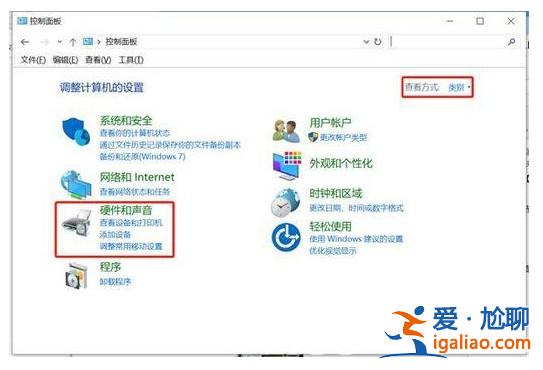This screenshot has width=543, height=370.
Task: Open the 编辑(E) menu
Action: pyautogui.click(x=65, y=60)
